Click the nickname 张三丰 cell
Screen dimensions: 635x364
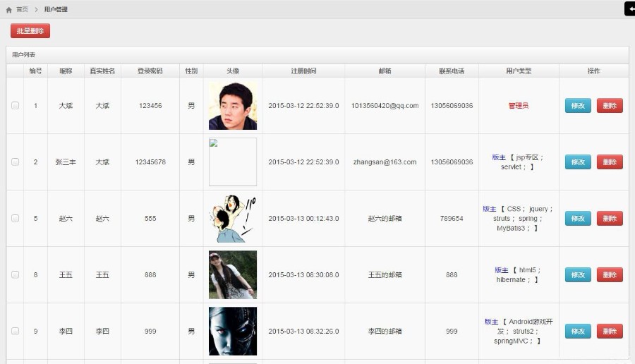tap(66, 162)
